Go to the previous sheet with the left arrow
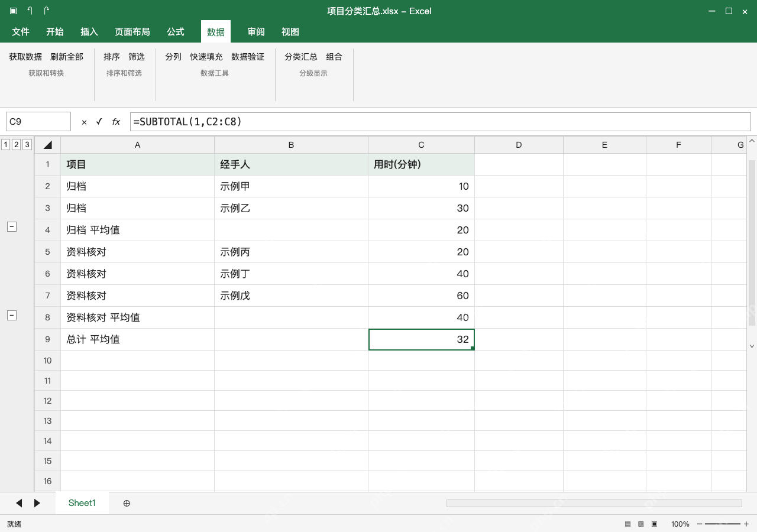The width and height of the screenshot is (757, 532). click(19, 503)
